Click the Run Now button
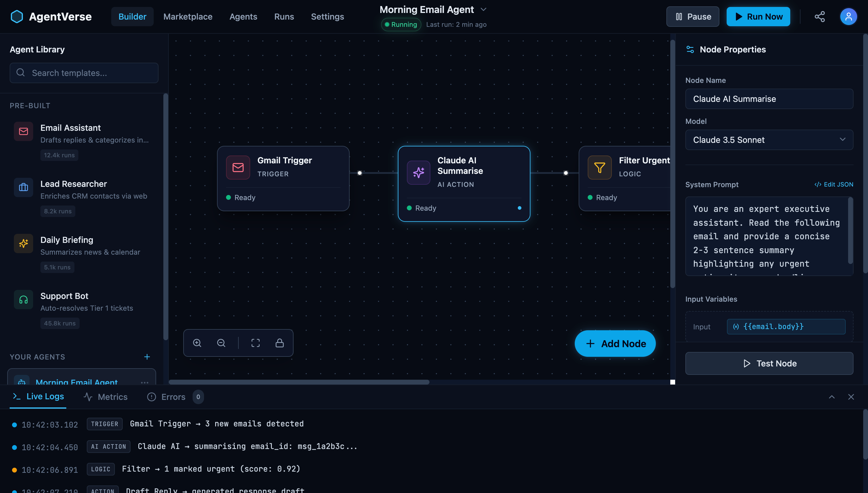868x493 pixels. (758, 17)
